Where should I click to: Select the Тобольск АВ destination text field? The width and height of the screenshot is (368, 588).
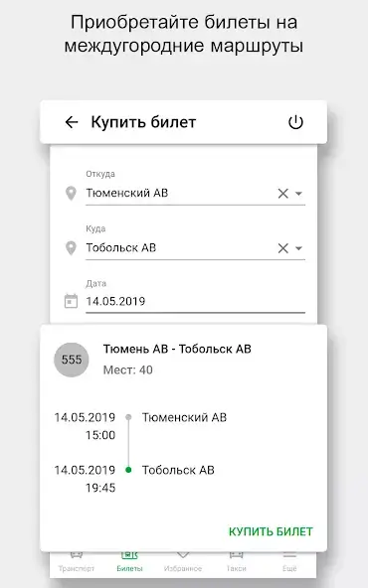[x=180, y=248]
